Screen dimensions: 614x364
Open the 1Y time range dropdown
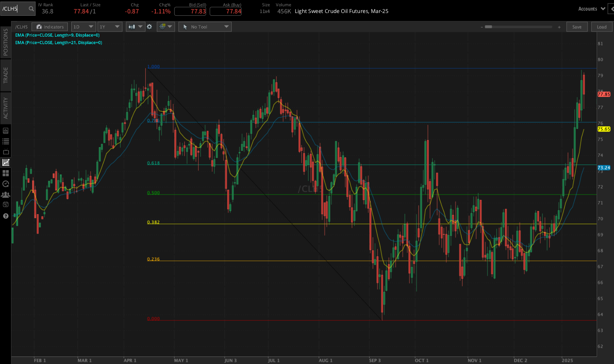click(x=110, y=27)
